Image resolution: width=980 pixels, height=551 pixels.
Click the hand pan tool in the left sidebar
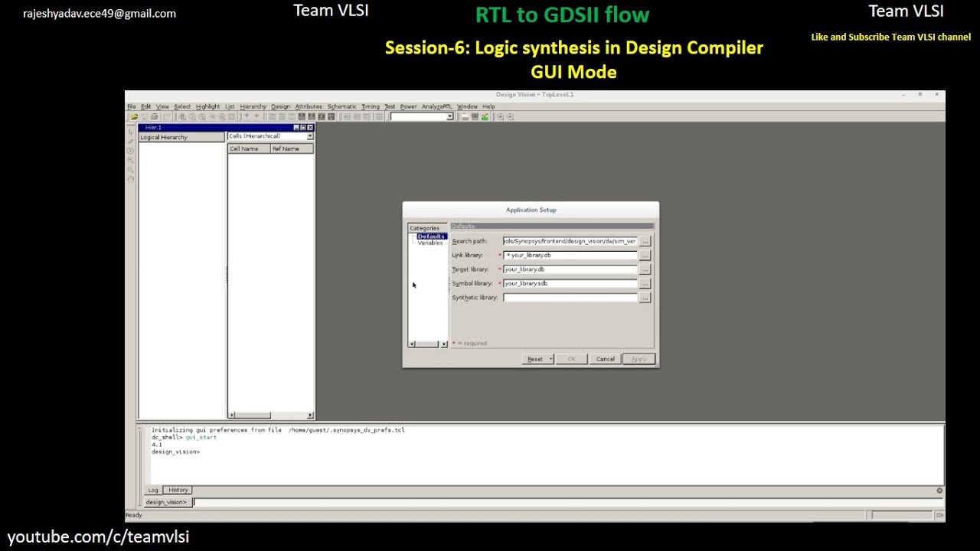tap(130, 179)
